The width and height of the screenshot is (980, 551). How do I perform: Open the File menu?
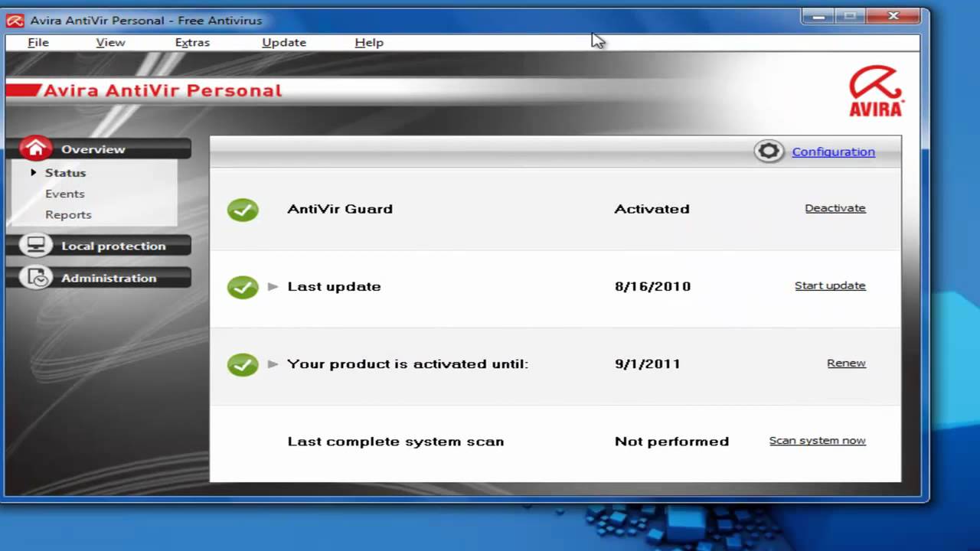[x=38, y=43]
